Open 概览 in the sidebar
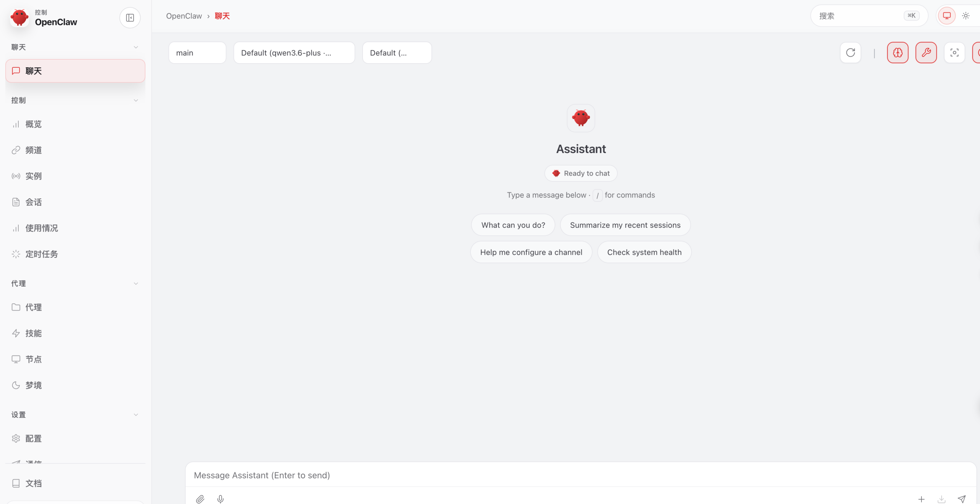980x504 pixels. (34, 124)
